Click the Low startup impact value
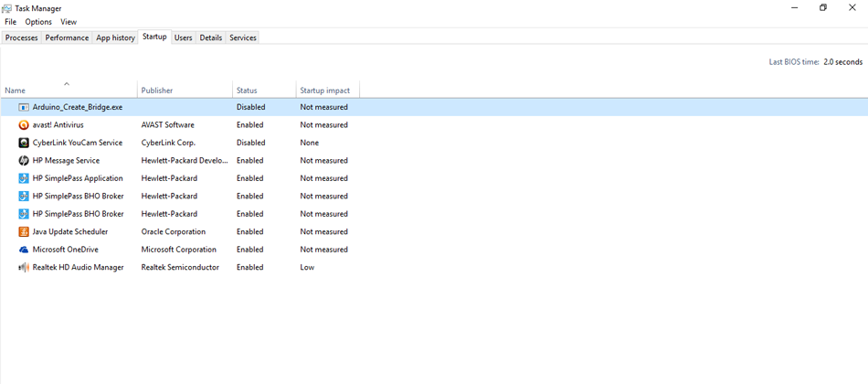Viewport: 868px width, 384px height. pos(307,267)
